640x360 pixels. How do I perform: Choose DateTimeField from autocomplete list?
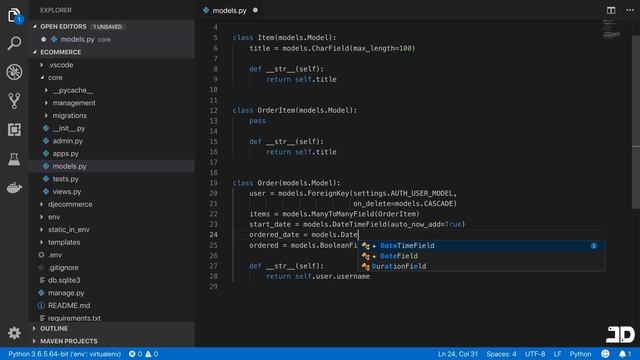tap(481, 246)
